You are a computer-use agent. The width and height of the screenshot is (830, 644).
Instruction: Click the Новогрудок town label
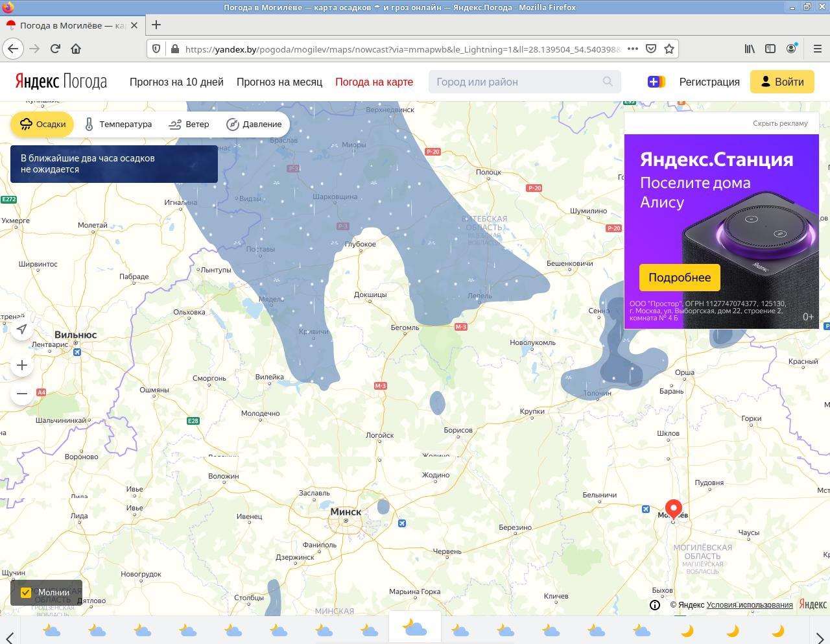click(141, 574)
